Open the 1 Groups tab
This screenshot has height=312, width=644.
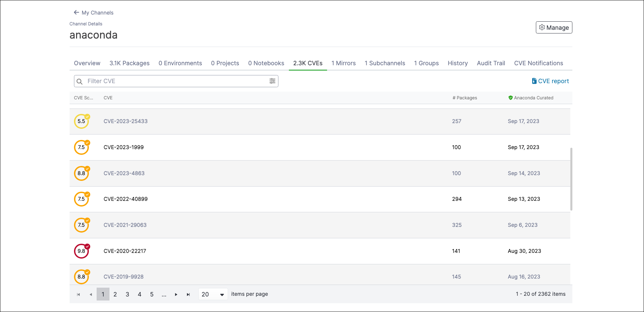point(426,63)
